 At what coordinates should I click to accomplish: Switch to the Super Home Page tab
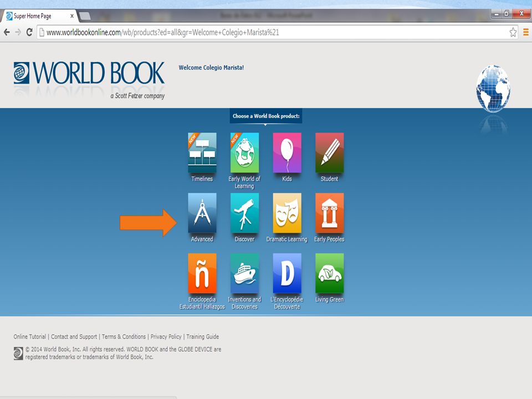(x=39, y=16)
